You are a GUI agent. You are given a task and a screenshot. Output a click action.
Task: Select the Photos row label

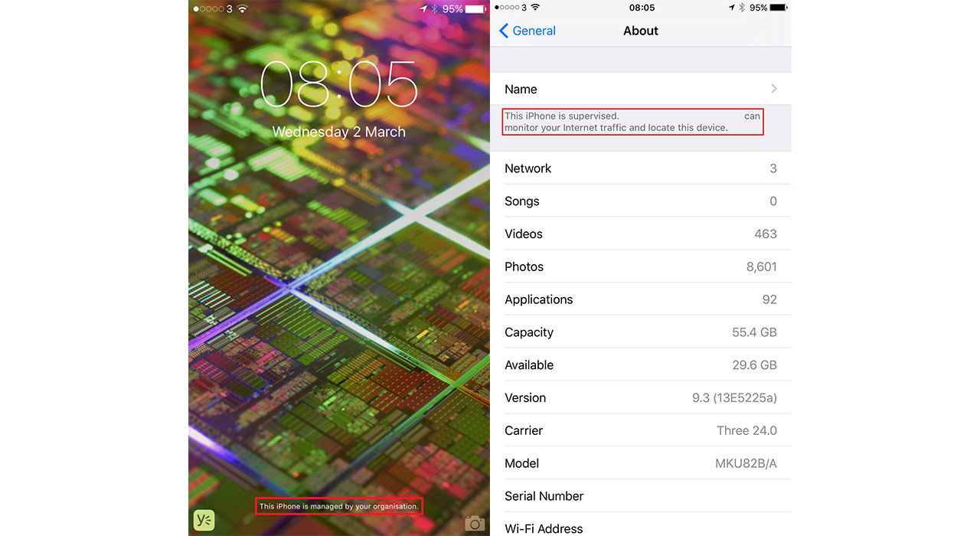point(524,267)
